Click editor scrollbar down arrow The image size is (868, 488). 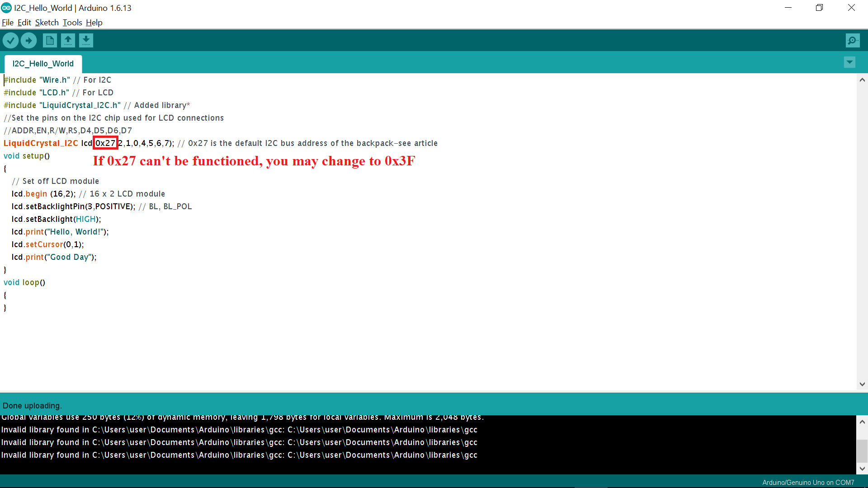[x=862, y=385]
